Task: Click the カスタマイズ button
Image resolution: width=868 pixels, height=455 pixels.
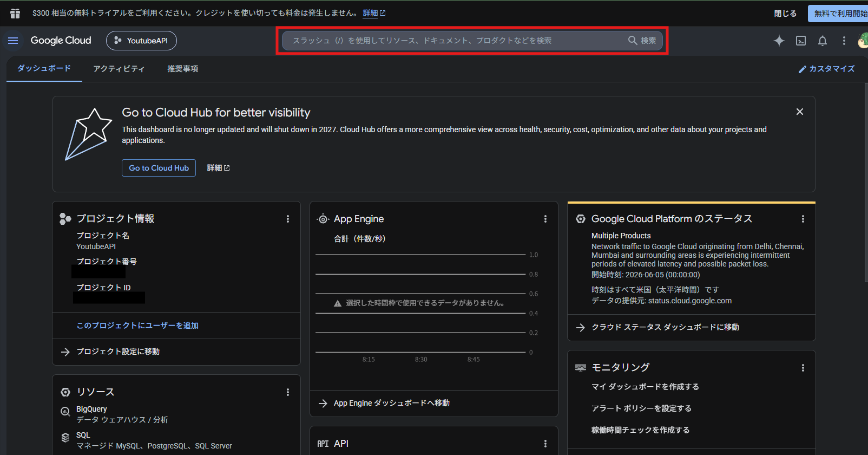Action: click(826, 69)
